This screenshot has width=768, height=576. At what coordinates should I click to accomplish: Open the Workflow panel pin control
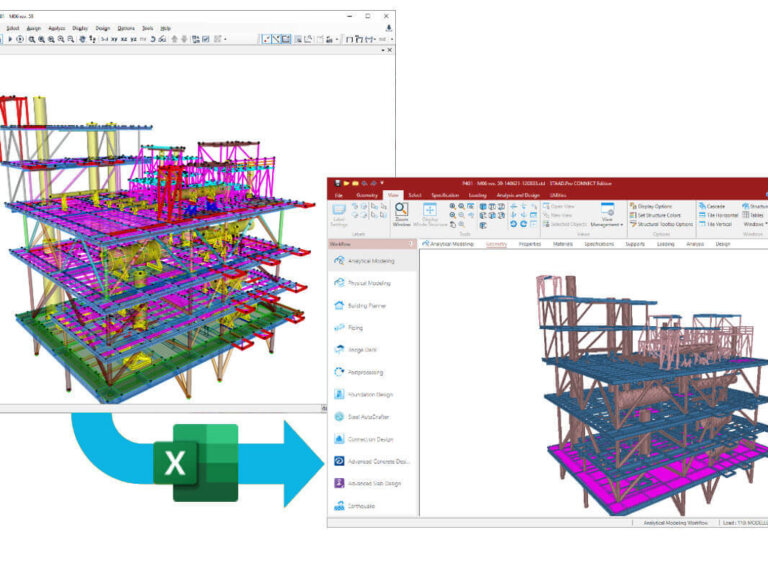410,244
